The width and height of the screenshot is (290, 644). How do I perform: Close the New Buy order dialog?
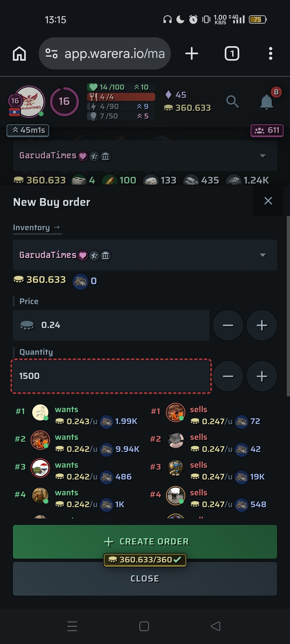pos(268,201)
